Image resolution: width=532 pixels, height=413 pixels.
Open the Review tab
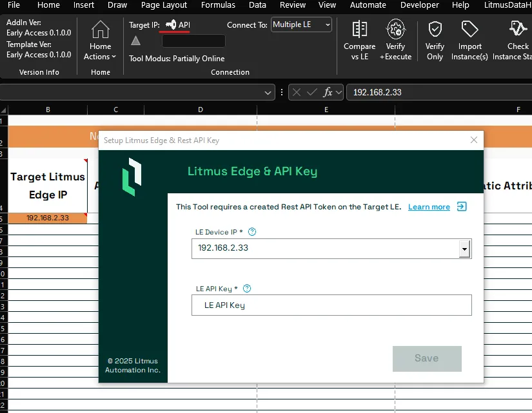click(293, 5)
